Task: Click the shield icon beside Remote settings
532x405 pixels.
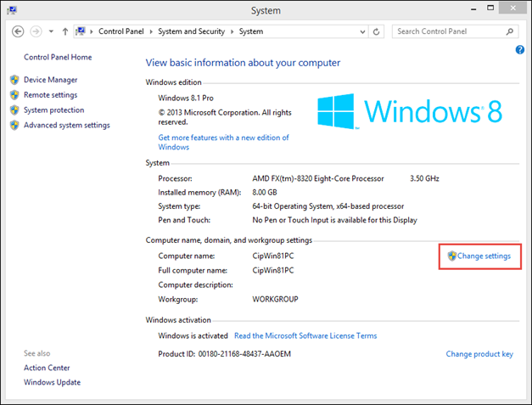Action: click(14, 95)
